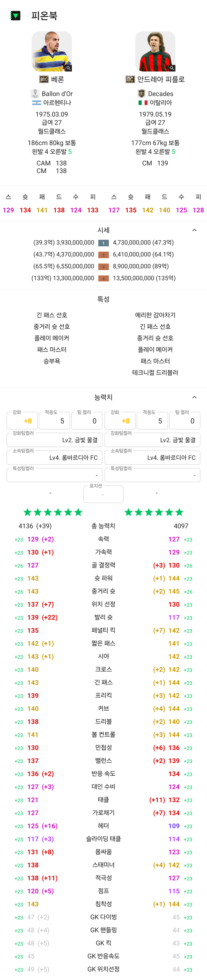
Task: Click the Decades class emblem icon
Action: click(142, 94)
